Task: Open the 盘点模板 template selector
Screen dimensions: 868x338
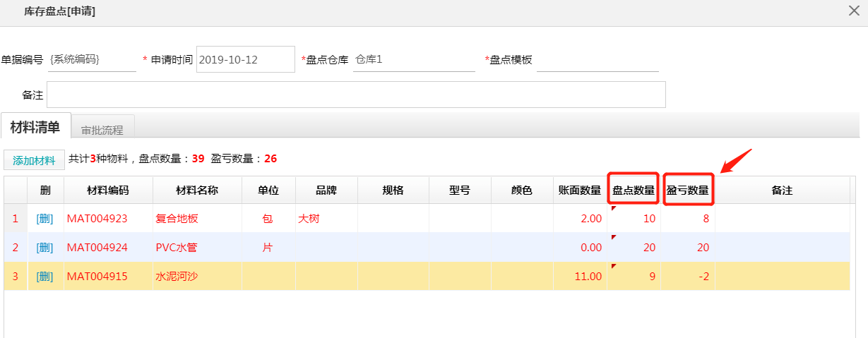Action: point(597,60)
